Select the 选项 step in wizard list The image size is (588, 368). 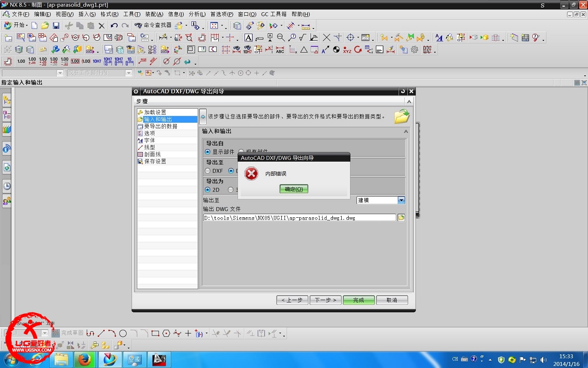(x=167, y=133)
